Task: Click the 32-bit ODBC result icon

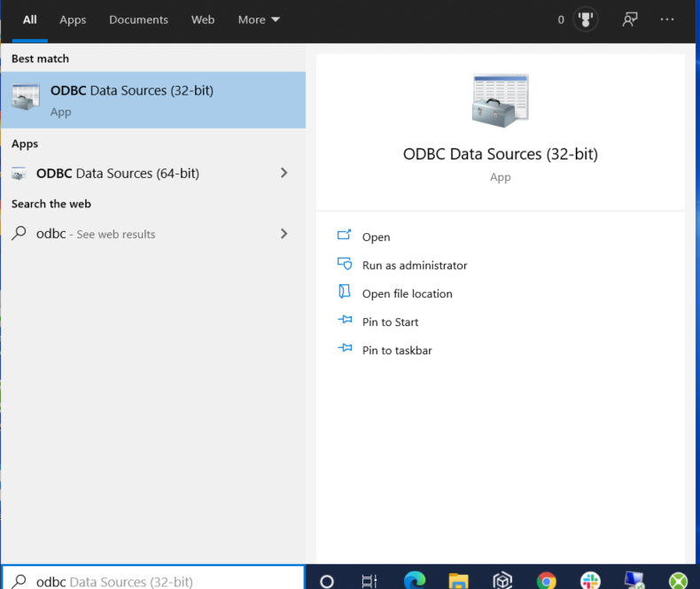Action: [x=26, y=97]
